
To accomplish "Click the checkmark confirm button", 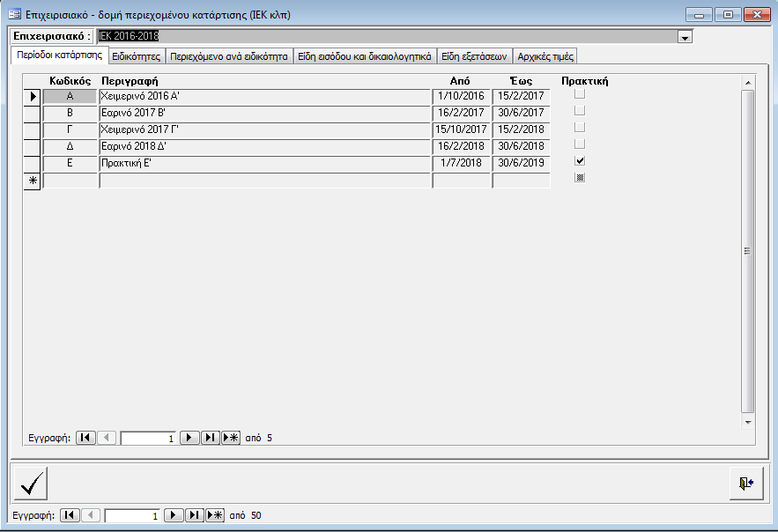I will (31, 484).
